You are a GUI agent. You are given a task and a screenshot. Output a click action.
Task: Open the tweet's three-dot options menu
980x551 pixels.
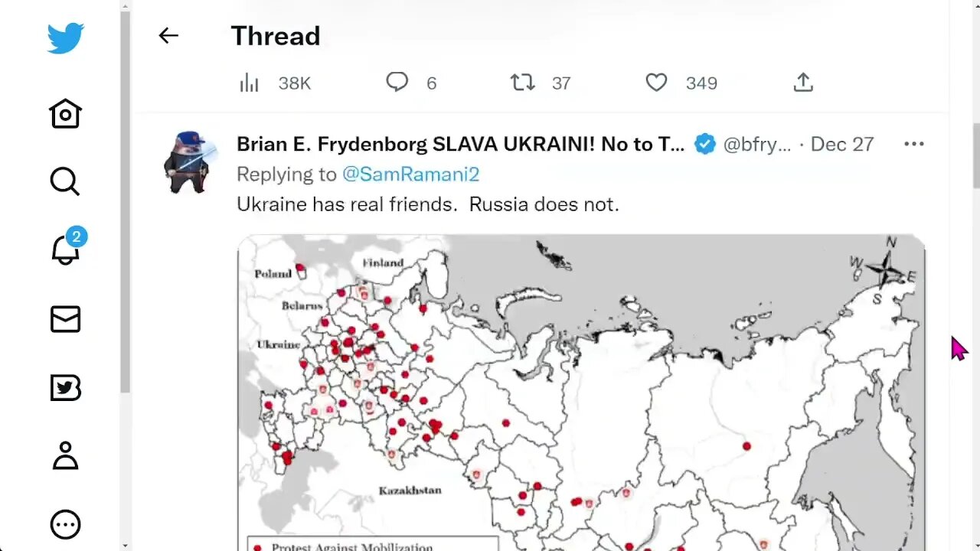pyautogui.click(x=913, y=144)
